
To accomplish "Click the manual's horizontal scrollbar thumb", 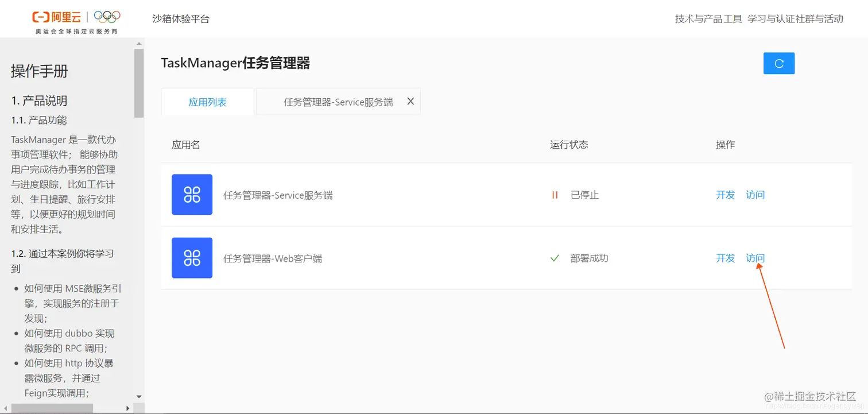I will (52, 408).
